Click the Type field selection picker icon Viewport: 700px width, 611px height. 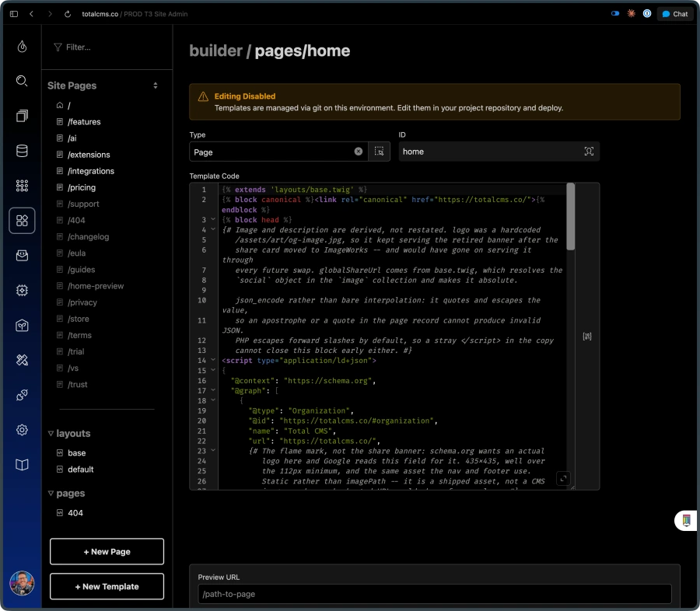click(x=379, y=152)
